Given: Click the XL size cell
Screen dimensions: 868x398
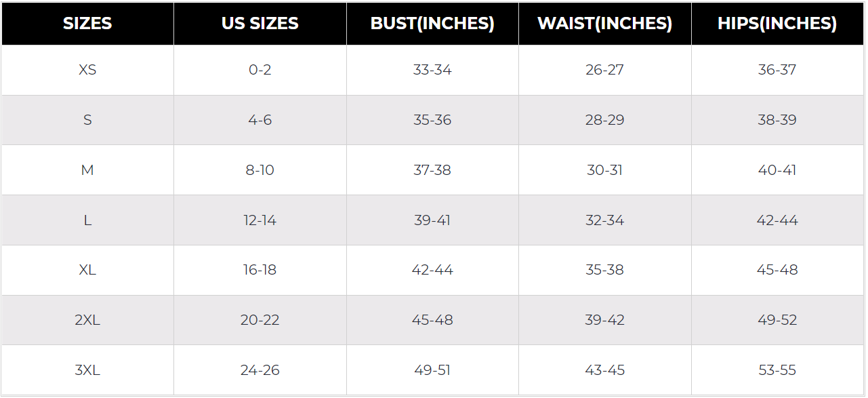Looking at the screenshot, I should tap(87, 270).
